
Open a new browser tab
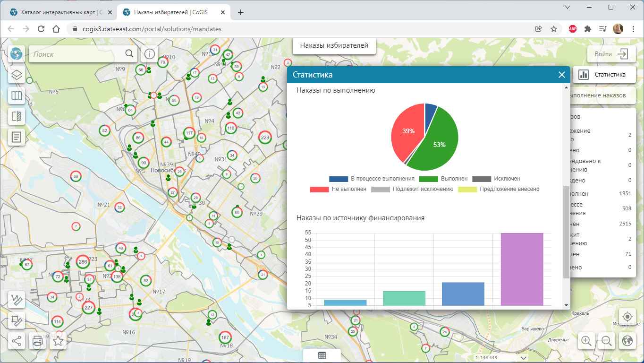pos(241,12)
